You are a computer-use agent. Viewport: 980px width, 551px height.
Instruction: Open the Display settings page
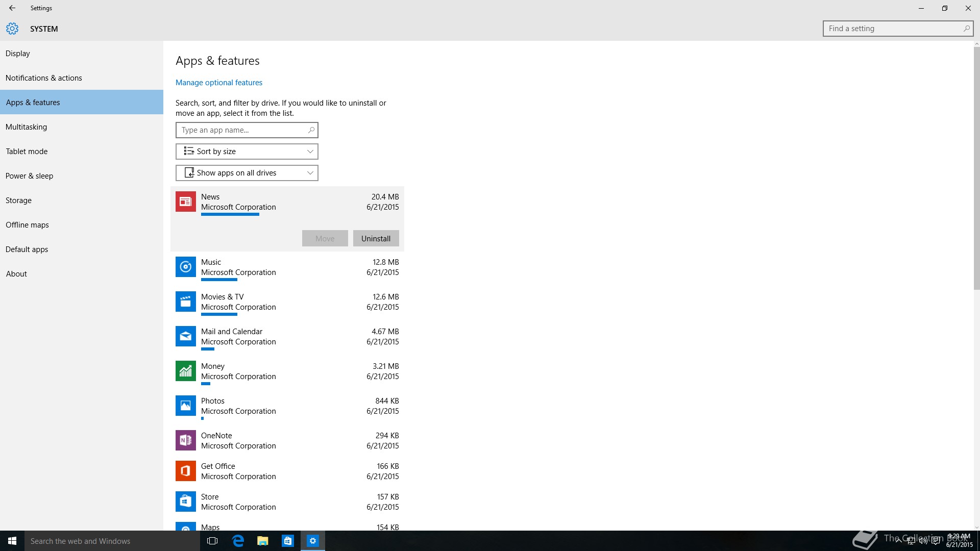(82, 54)
